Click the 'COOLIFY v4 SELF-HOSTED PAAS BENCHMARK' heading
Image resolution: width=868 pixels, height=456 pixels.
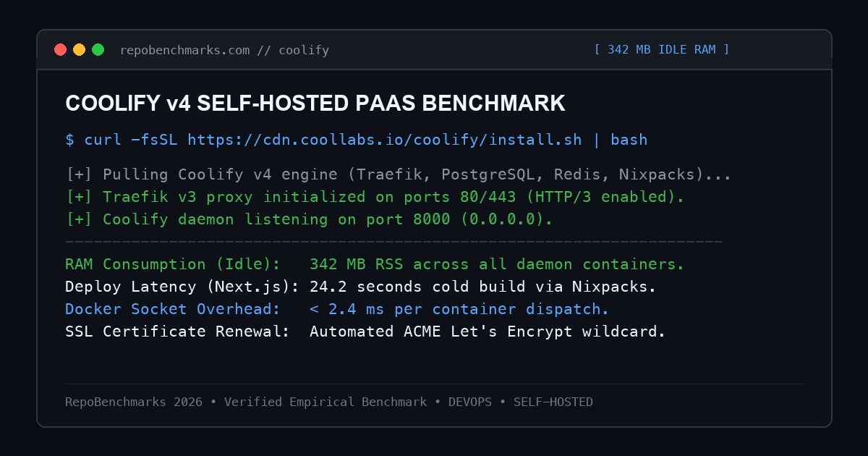[x=315, y=104]
